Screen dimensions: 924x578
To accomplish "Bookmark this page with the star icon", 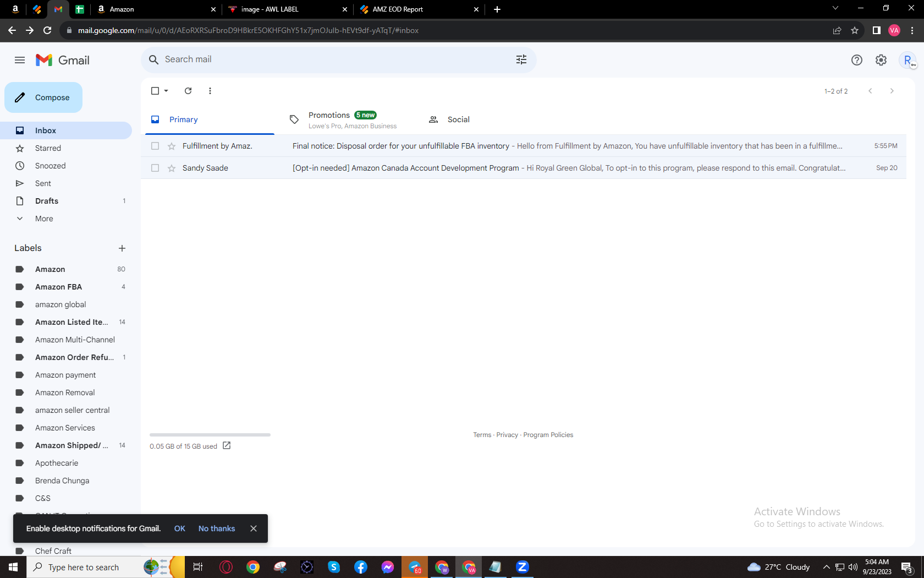I will click(855, 30).
